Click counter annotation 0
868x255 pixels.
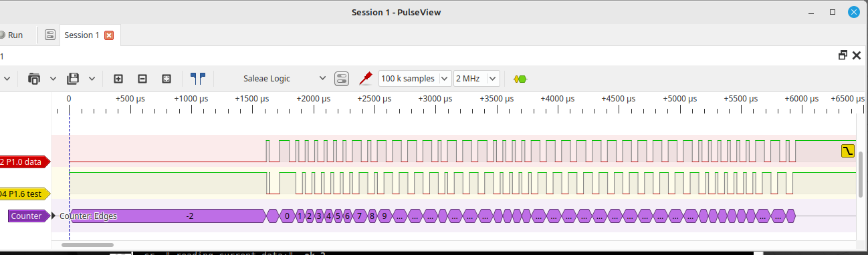[x=287, y=216]
